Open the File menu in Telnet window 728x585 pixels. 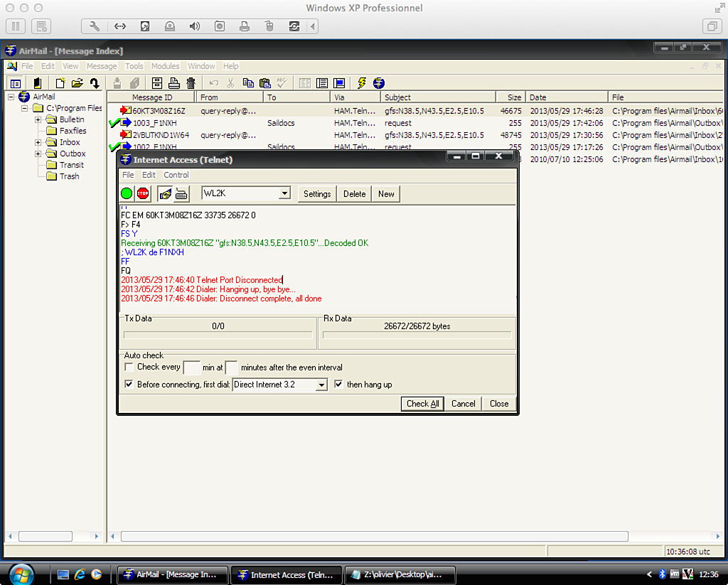[x=128, y=175]
